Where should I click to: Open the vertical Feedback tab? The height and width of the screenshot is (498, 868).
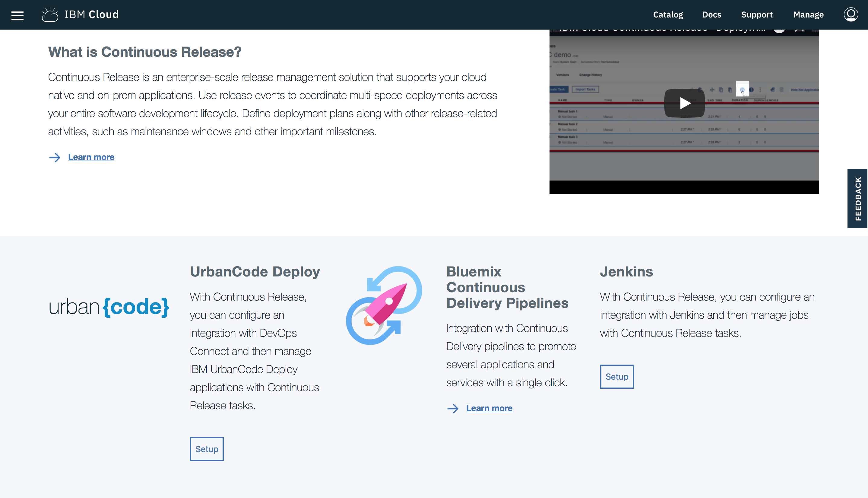(857, 198)
